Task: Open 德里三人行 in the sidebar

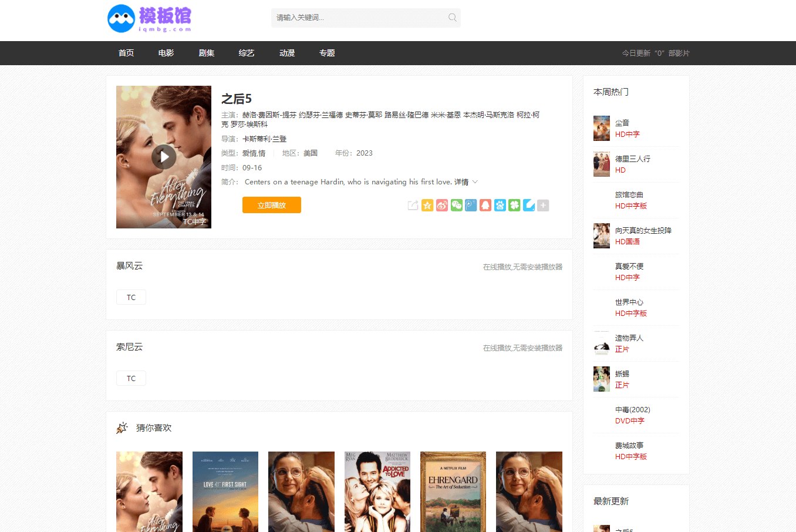Action: (633, 159)
